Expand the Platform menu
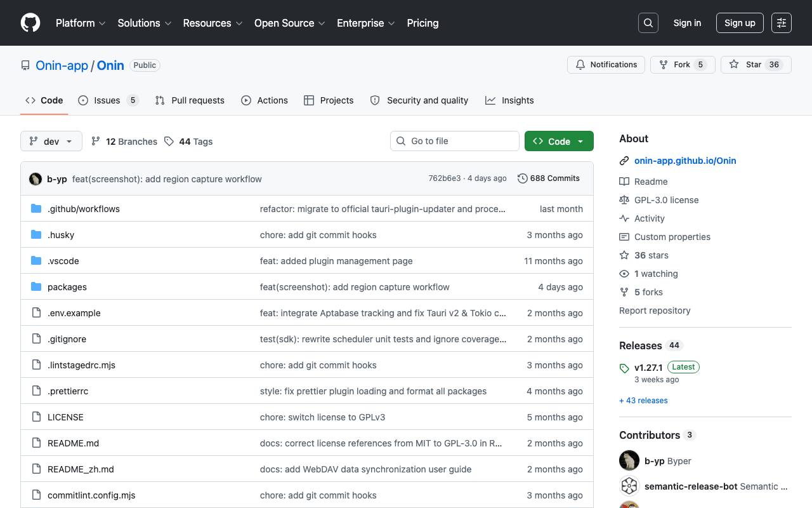Screen dimensions: 812x508 (x=81, y=23)
